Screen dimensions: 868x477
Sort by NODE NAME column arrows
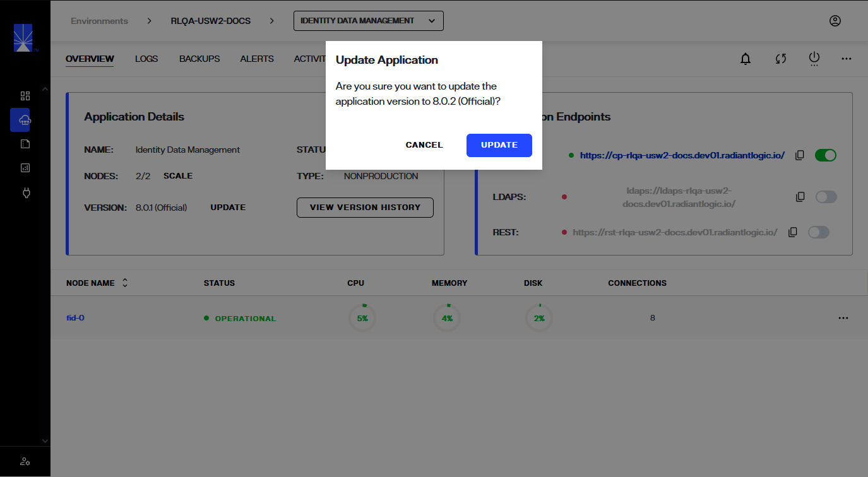pyautogui.click(x=125, y=283)
